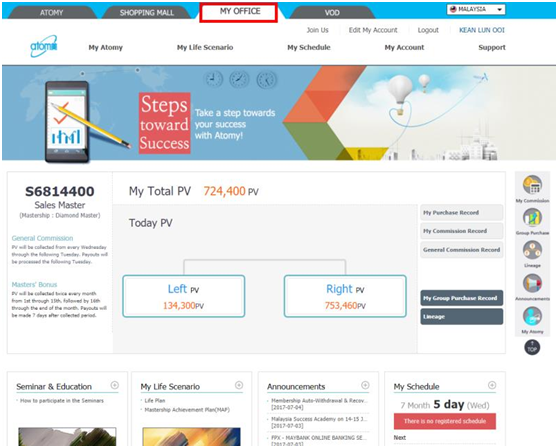Open the My Life Scenario menu
The height and width of the screenshot is (448, 558).
coord(205,47)
